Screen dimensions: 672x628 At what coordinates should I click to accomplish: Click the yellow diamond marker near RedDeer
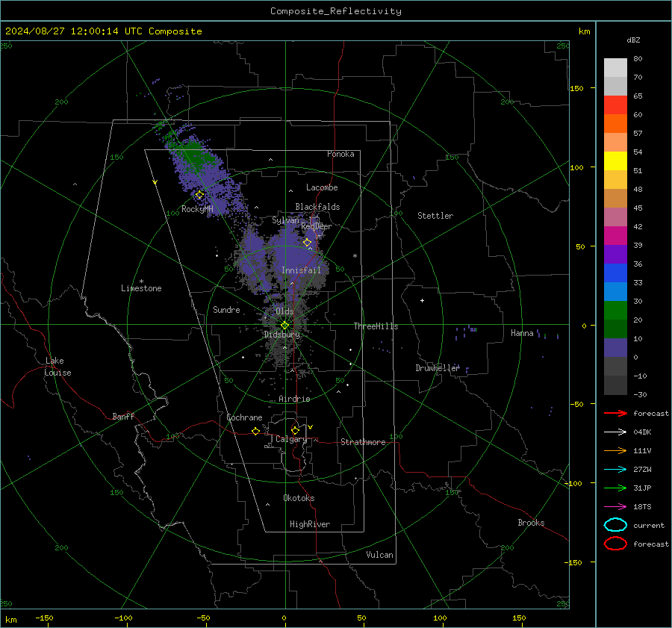point(307,243)
